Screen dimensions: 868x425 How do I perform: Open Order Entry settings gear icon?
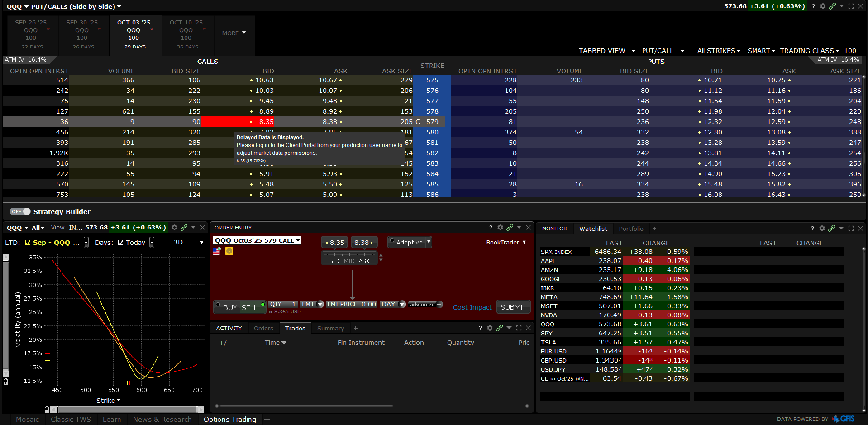coord(500,227)
